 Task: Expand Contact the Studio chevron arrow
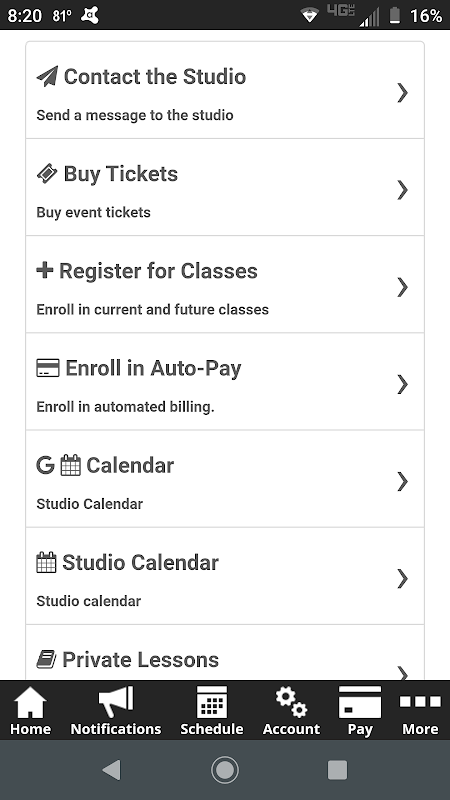pyautogui.click(x=403, y=92)
